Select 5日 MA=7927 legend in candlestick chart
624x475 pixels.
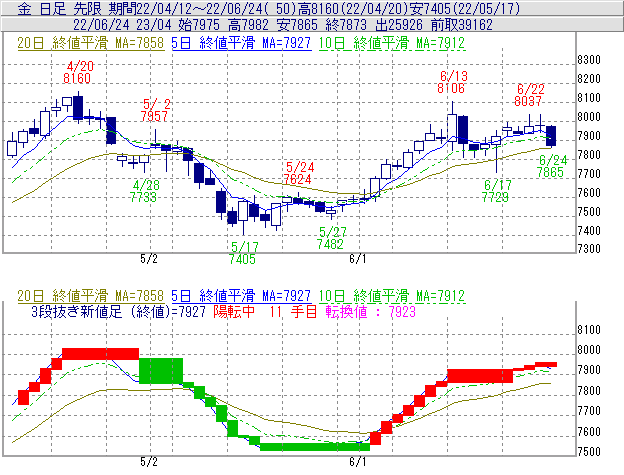point(241,43)
